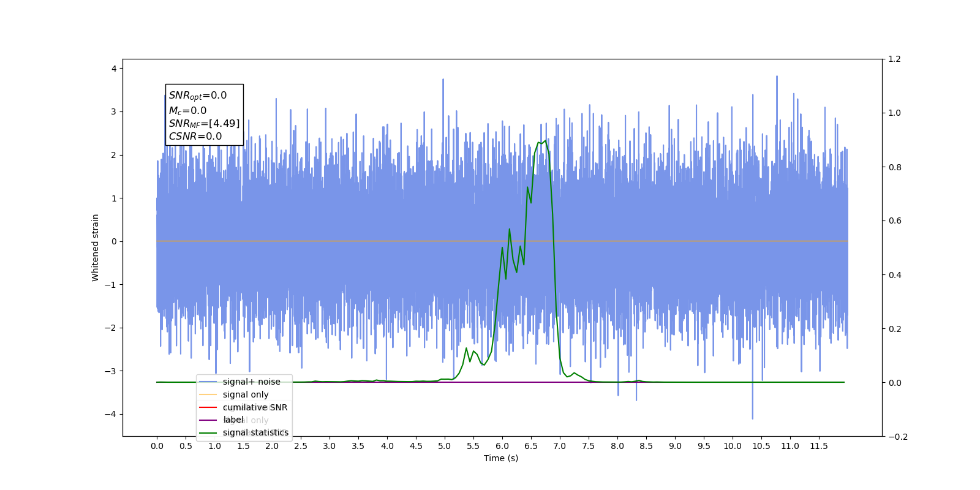Click the CSNR=0.0 annotation text
The image size is (980, 490).
click(x=195, y=137)
